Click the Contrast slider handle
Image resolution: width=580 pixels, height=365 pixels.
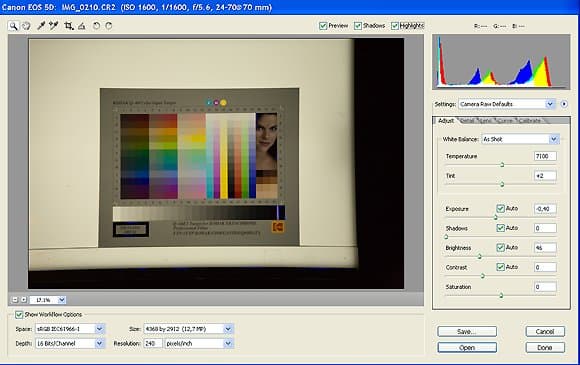[483, 276]
